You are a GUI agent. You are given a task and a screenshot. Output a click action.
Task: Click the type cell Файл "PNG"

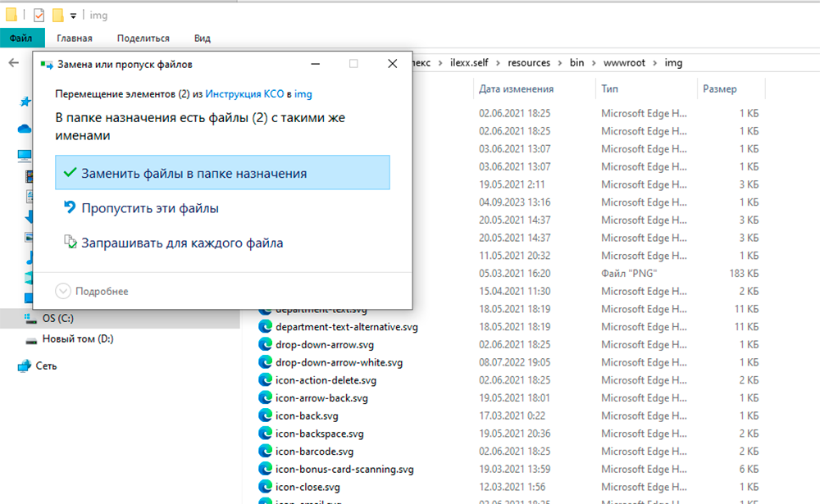coord(629,274)
